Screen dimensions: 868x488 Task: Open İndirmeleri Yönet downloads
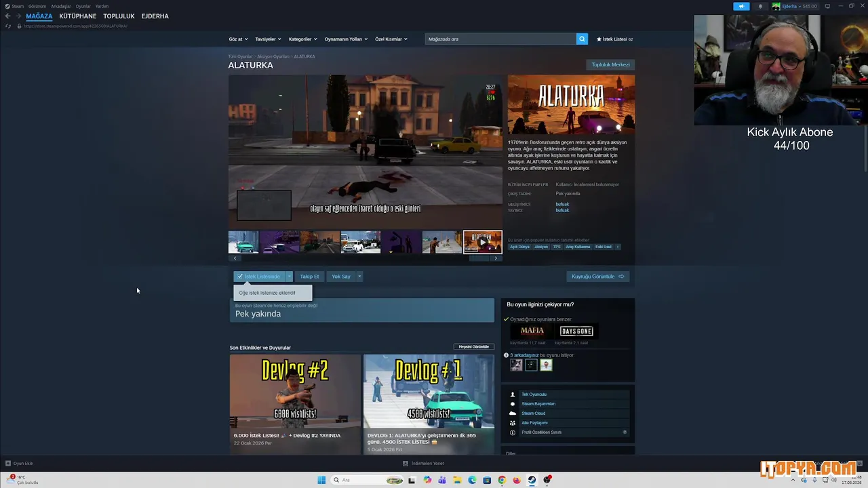coord(423,464)
